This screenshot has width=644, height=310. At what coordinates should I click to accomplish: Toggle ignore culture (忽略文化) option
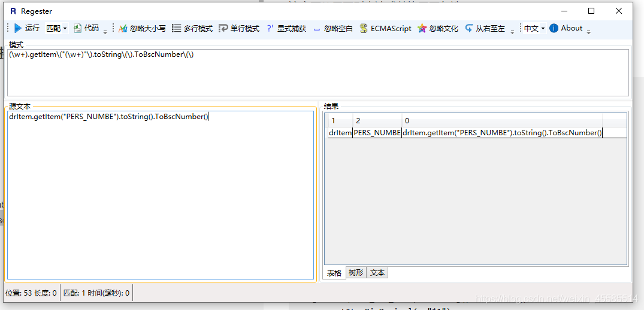click(x=438, y=28)
